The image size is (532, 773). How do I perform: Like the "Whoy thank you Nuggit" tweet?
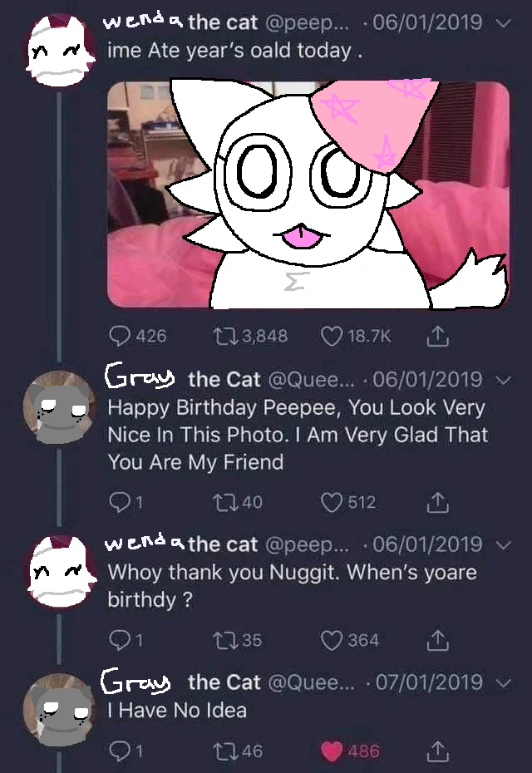tap(332, 640)
